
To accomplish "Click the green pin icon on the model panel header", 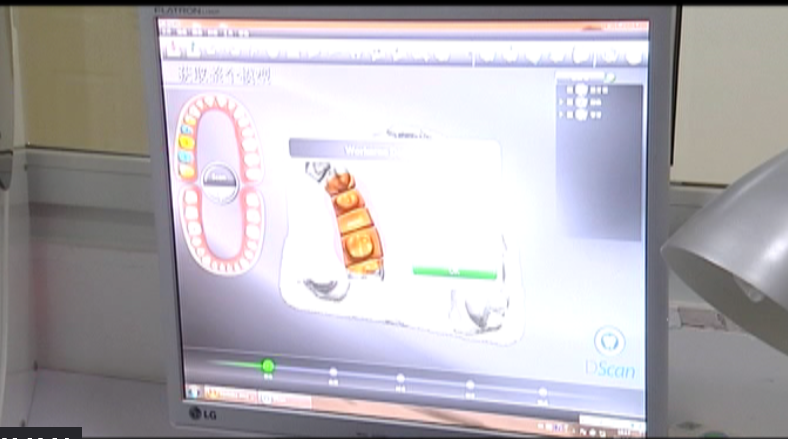I will pyautogui.click(x=609, y=76).
